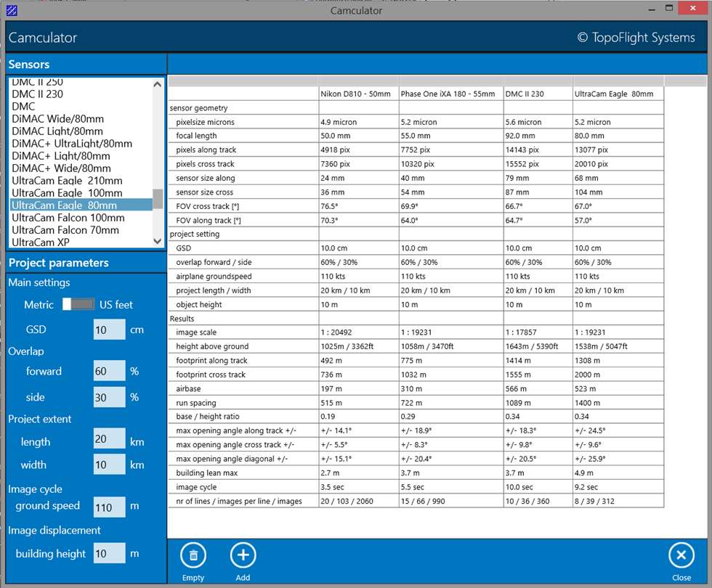Click the Phase One iXA 180 - 55mm header
712x588 pixels.
click(x=451, y=94)
